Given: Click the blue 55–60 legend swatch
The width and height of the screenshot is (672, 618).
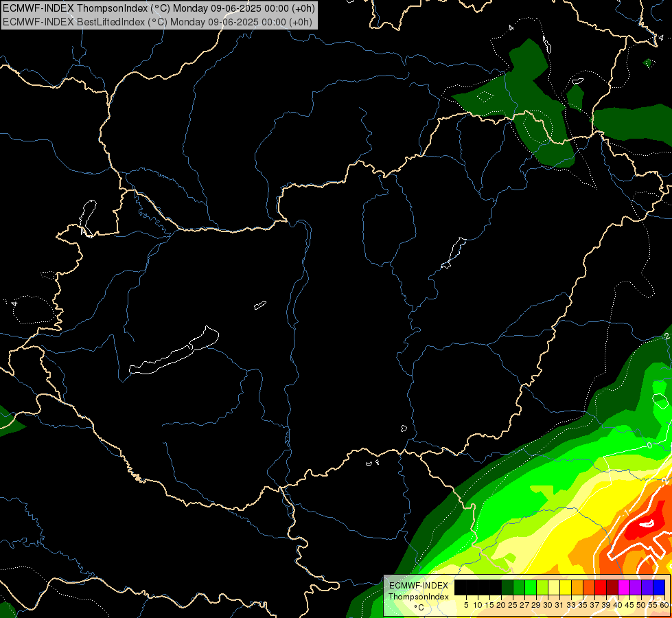Looking at the screenshot, I should 659,587.
